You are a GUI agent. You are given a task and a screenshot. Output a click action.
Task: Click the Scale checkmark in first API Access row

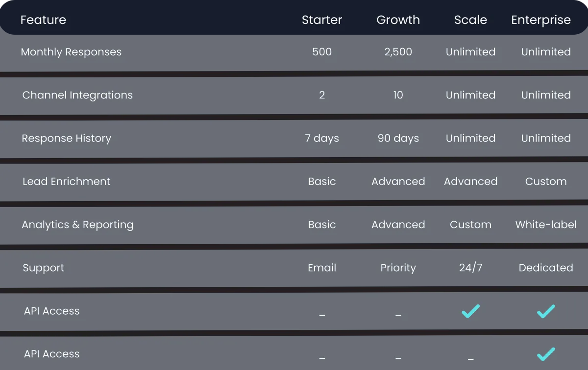click(470, 311)
